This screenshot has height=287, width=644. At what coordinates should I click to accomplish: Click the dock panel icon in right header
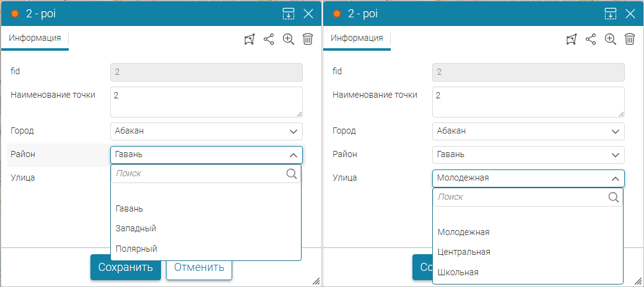(x=610, y=14)
